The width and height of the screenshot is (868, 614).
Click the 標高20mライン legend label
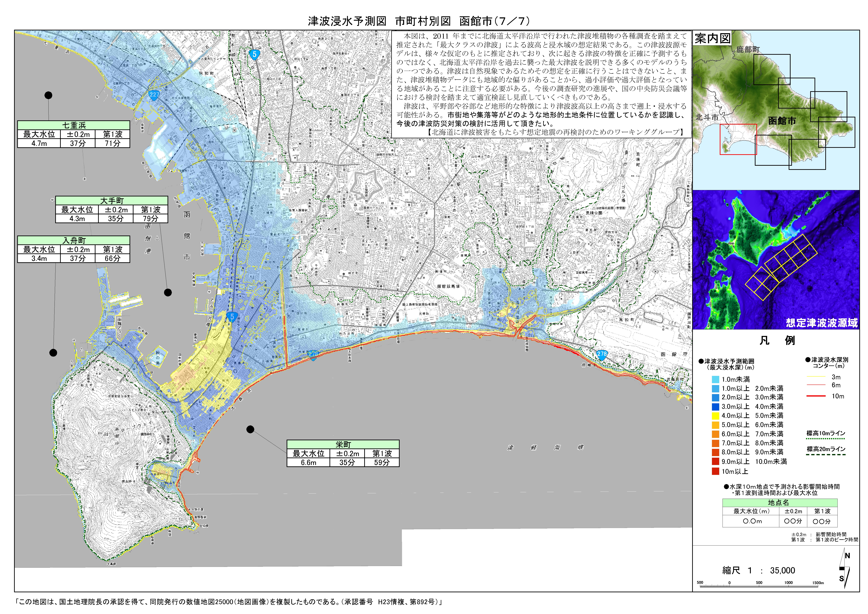click(x=826, y=449)
